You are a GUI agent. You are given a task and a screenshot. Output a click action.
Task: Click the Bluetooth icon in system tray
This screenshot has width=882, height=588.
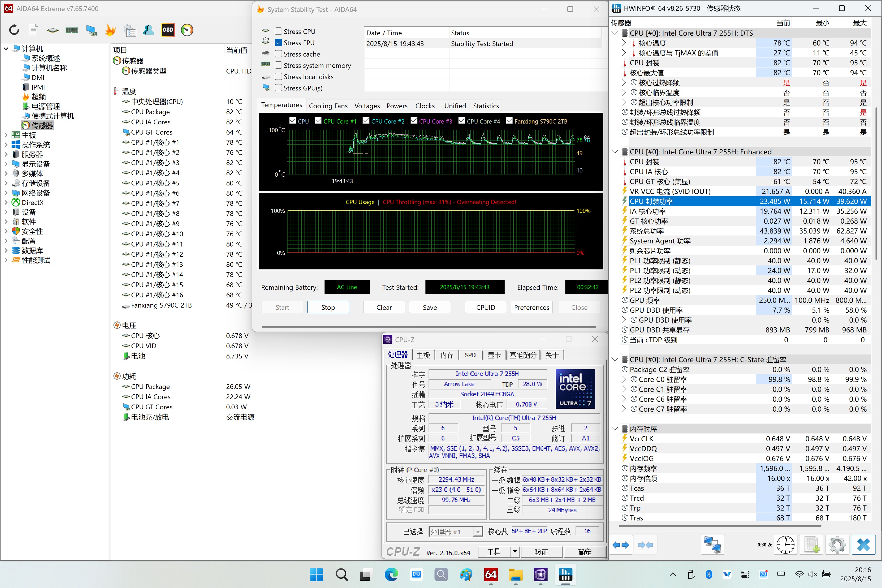[x=709, y=574]
